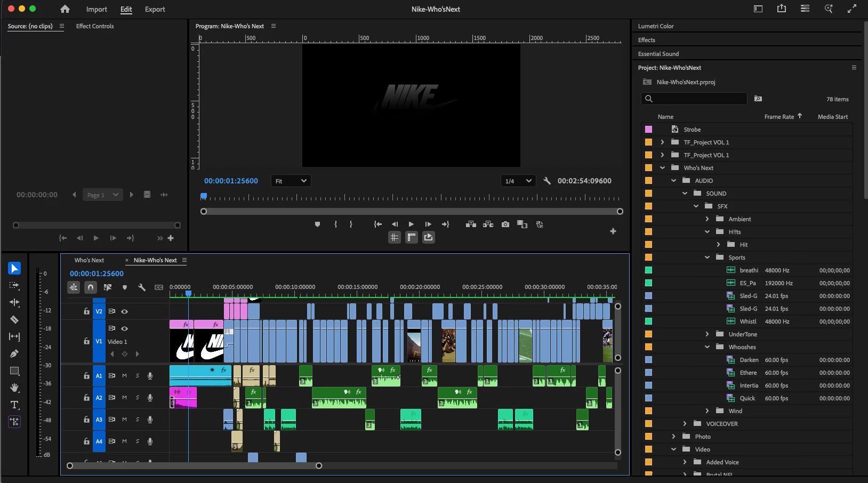
Task: Select the Rectangle tool
Action: pyautogui.click(x=14, y=371)
